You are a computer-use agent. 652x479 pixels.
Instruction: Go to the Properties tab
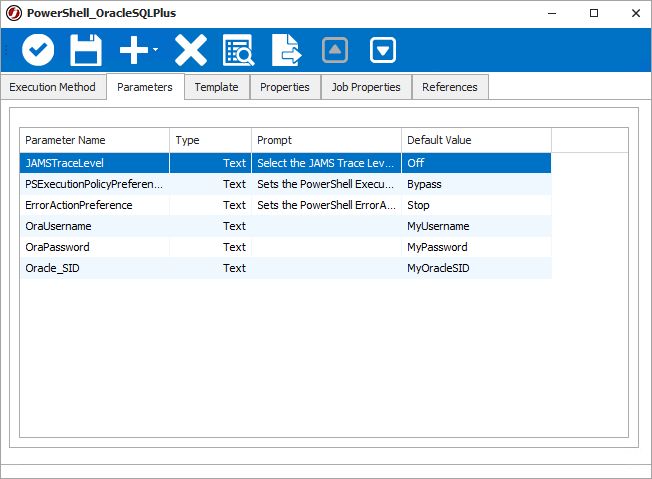[285, 87]
